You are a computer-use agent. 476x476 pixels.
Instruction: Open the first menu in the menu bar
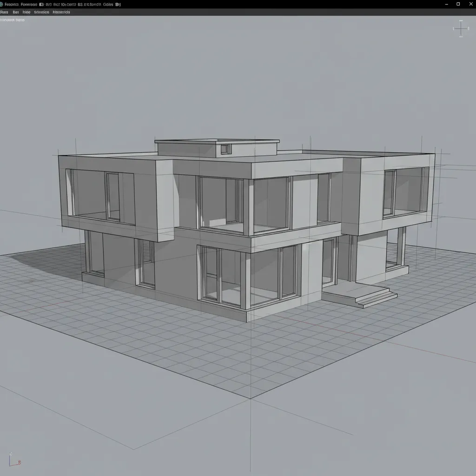click(x=4, y=12)
